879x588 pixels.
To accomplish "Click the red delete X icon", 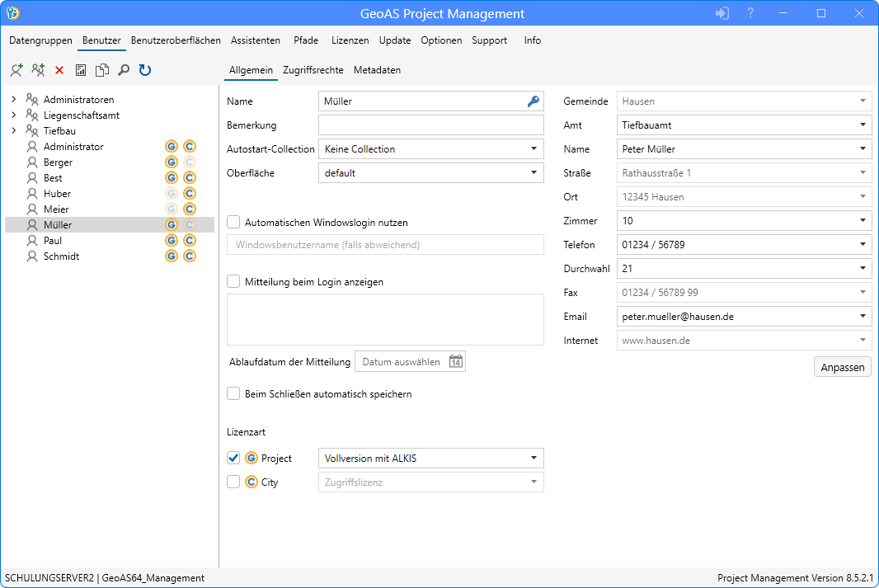I will 59,71.
